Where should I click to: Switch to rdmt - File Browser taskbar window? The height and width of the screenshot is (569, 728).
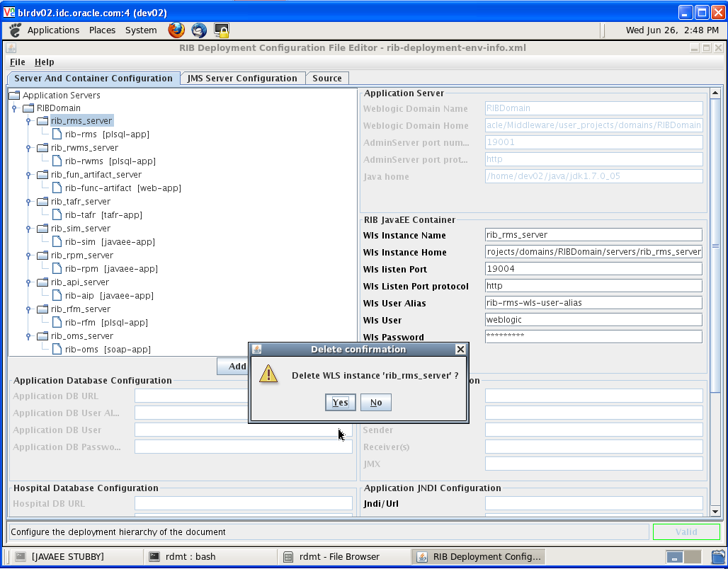[343, 556]
